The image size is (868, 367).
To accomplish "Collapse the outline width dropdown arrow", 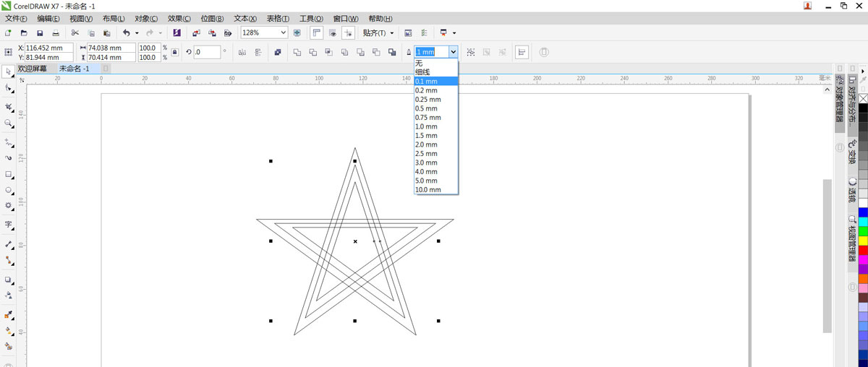I will [453, 52].
